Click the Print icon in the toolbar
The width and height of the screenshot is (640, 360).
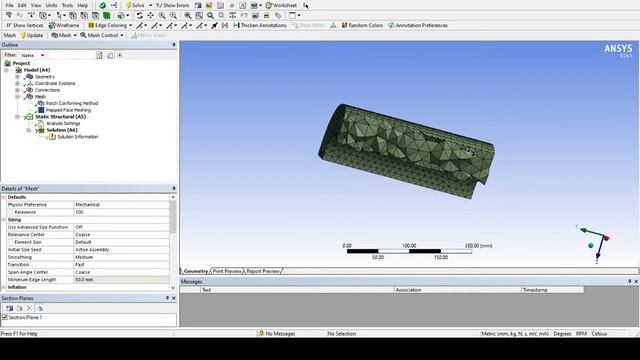pyautogui.click(x=266, y=16)
